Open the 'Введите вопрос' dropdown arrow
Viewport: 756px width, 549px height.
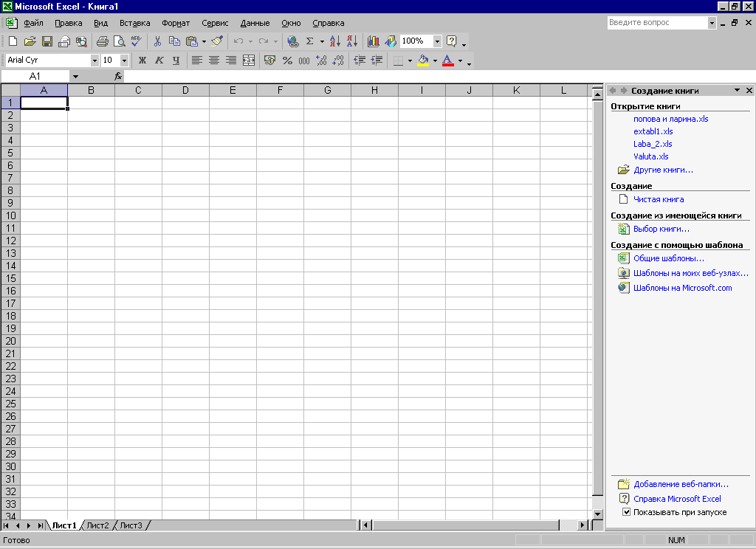coord(712,23)
